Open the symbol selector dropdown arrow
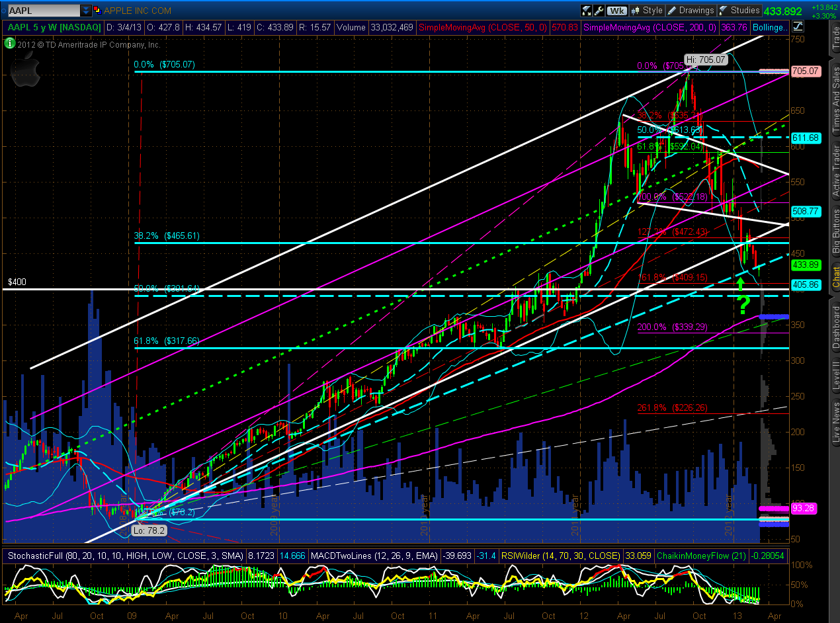The width and height of the screenshot is (840, 623). [x=87, y=11]
